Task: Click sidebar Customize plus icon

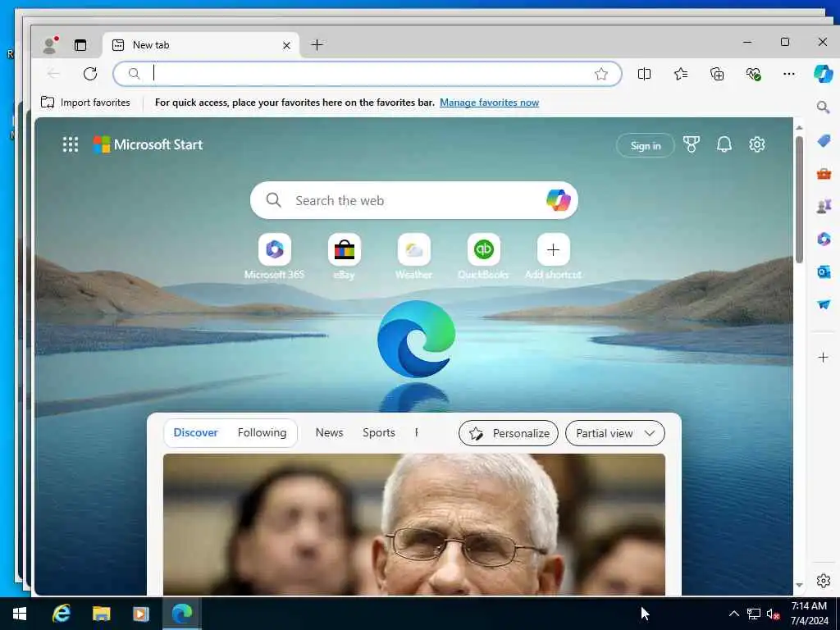Action: (x=824, y=358)
